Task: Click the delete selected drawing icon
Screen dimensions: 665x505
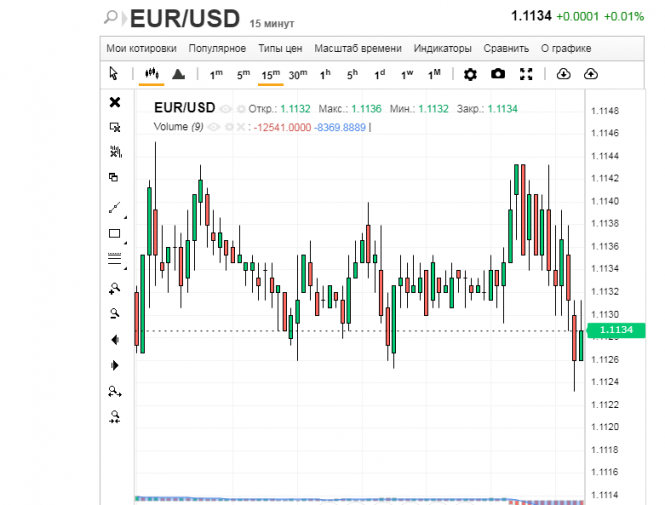Action: [115, 127]
